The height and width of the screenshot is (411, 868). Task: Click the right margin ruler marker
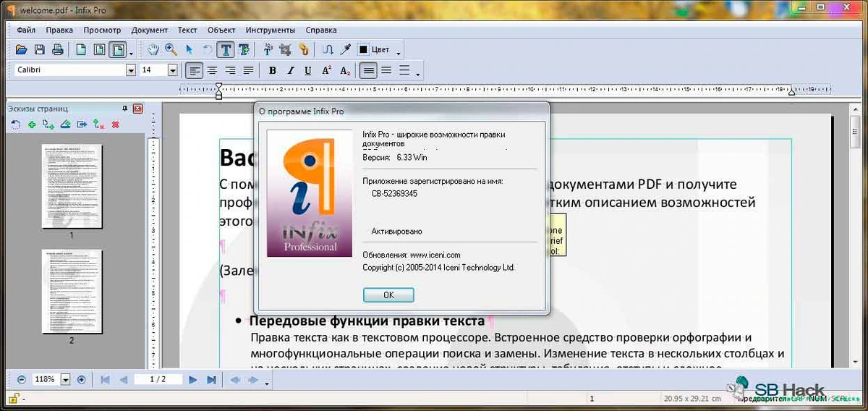click(x=792, y=91)
